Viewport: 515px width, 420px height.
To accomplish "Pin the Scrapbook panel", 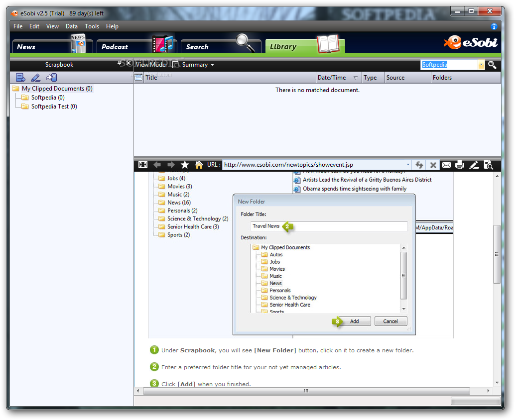I will tap(119, 63).
